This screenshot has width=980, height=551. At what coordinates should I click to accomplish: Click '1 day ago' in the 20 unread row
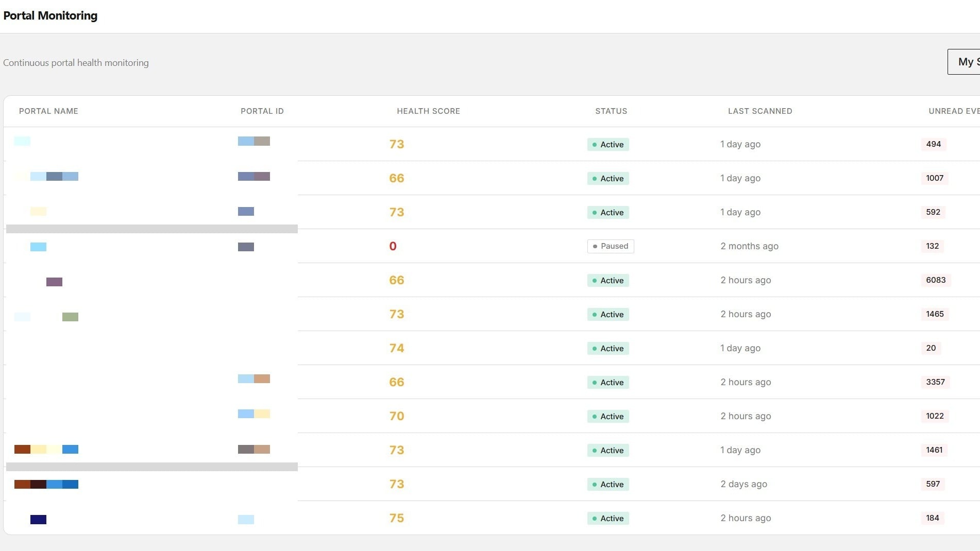(740, 348)
